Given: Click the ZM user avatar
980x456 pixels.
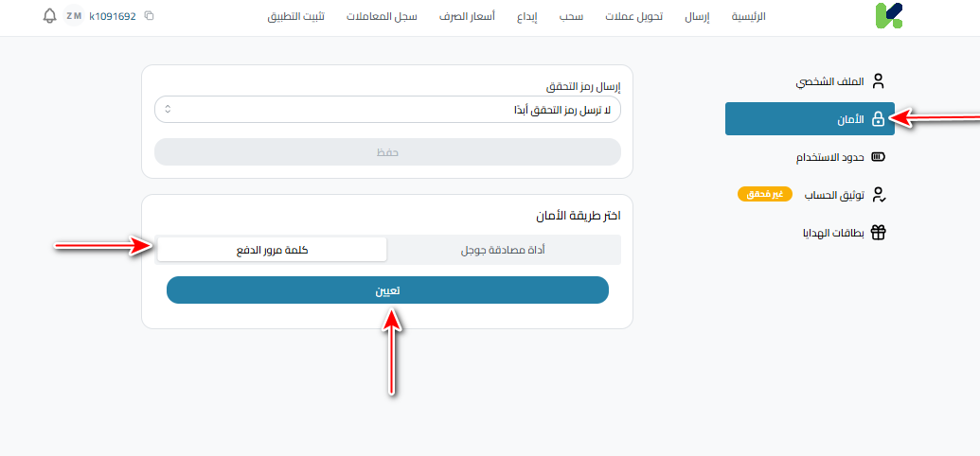Looking at the screenshot, I should pos(74,16).
